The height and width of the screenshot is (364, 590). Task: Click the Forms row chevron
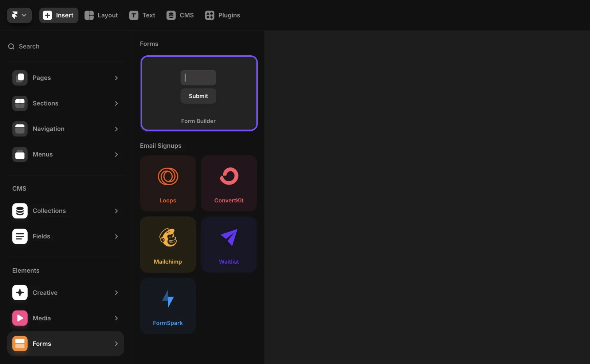(117, 344)
